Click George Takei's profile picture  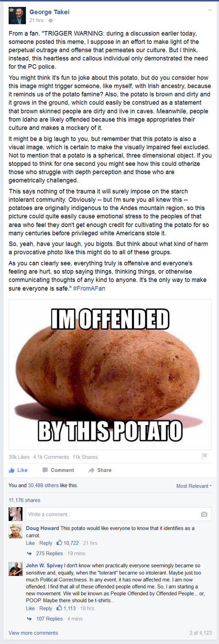pyautogui.click(x=17, y=16)
